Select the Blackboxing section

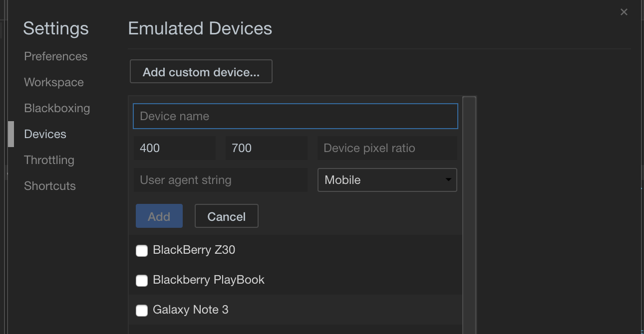[57, 108]
